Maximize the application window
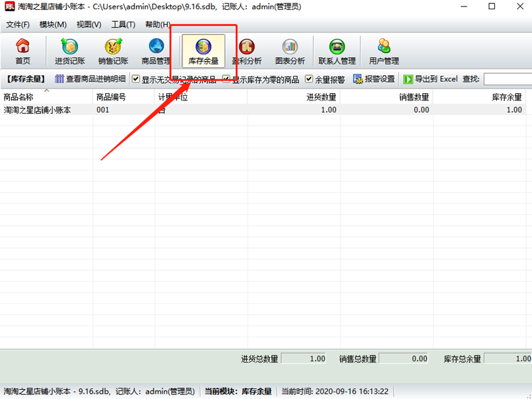This screenshot has height=399, width=532. [491, 7]
